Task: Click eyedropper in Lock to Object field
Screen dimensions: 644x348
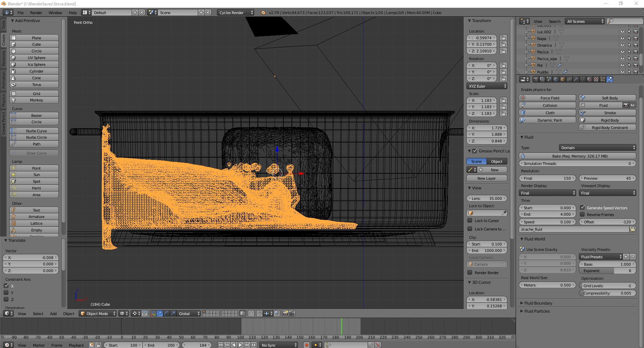Action: 504,213
